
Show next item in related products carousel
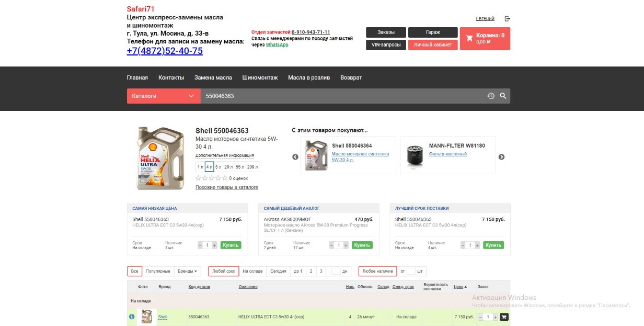[x=501, y=157]
